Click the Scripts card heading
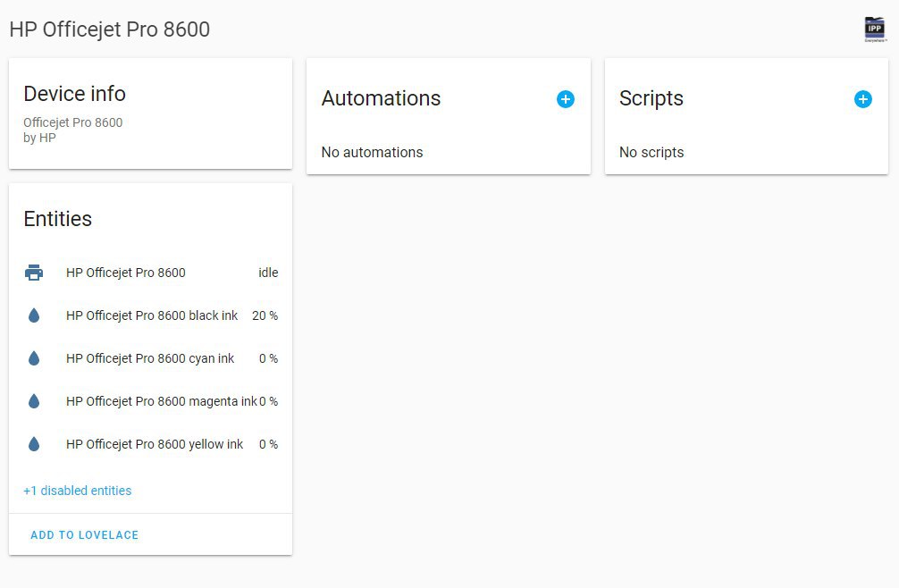This screenshot has height=588, width=899. 651,98
